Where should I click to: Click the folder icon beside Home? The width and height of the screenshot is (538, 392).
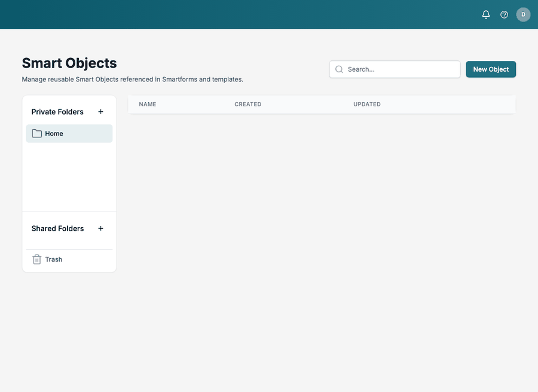click(36, 133)
